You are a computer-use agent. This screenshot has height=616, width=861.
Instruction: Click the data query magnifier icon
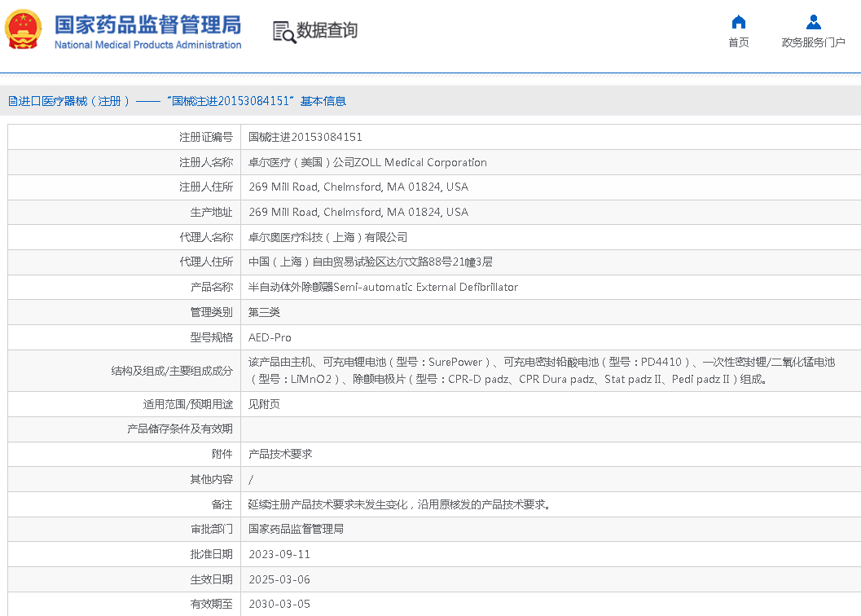point(284,32)
